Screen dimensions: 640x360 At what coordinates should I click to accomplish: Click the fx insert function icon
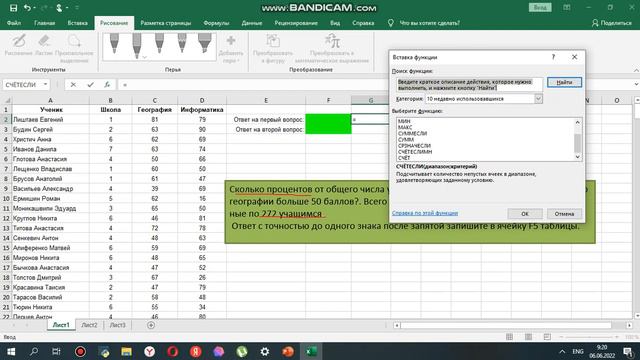tap(107, 84)
